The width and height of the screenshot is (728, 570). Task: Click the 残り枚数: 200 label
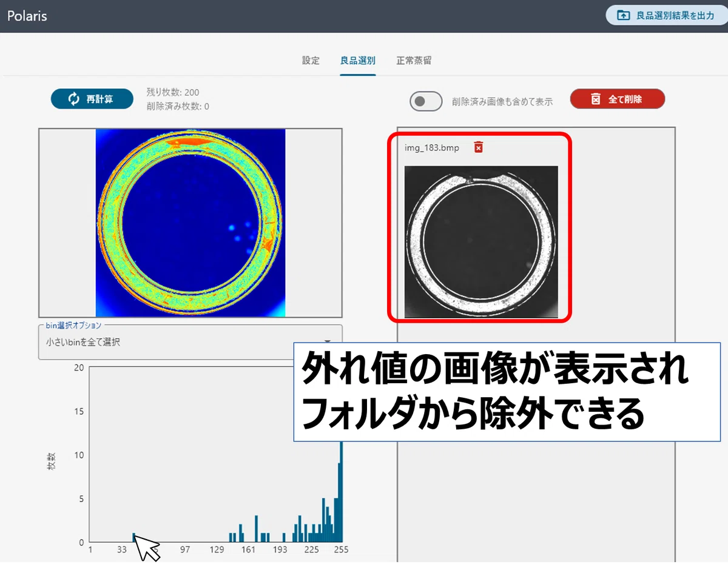click(173, 93)
